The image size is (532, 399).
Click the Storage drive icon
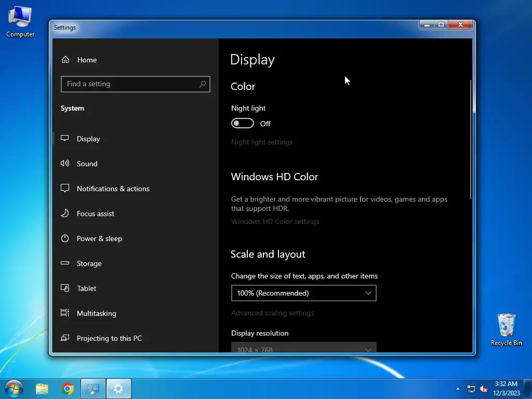(x=65, y=263)
